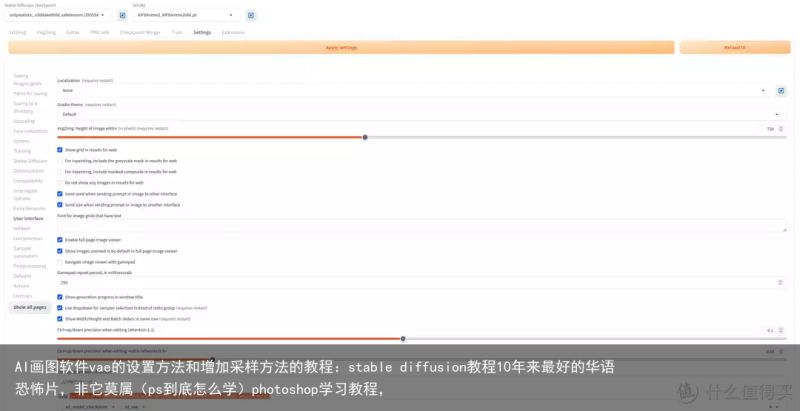Open Licenses settings page
800x411 pixels.
tap(22, 296)
